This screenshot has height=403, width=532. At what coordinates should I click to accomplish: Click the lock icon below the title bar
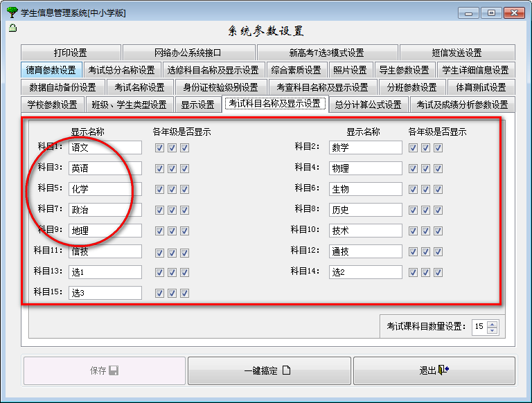[12, 28]
